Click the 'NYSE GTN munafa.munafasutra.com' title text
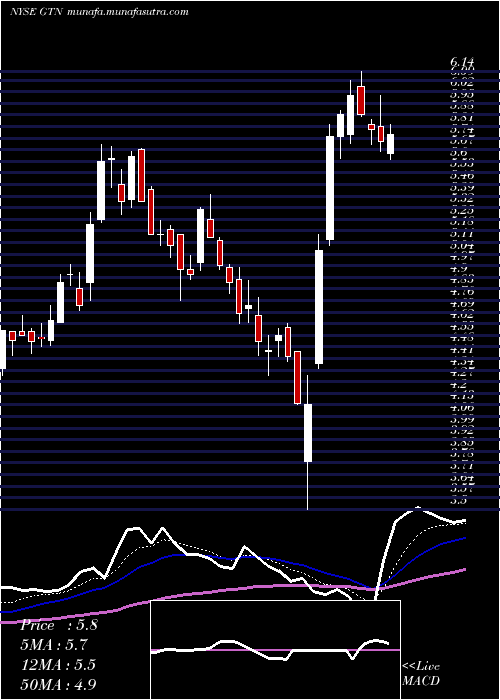 (99, 12)
